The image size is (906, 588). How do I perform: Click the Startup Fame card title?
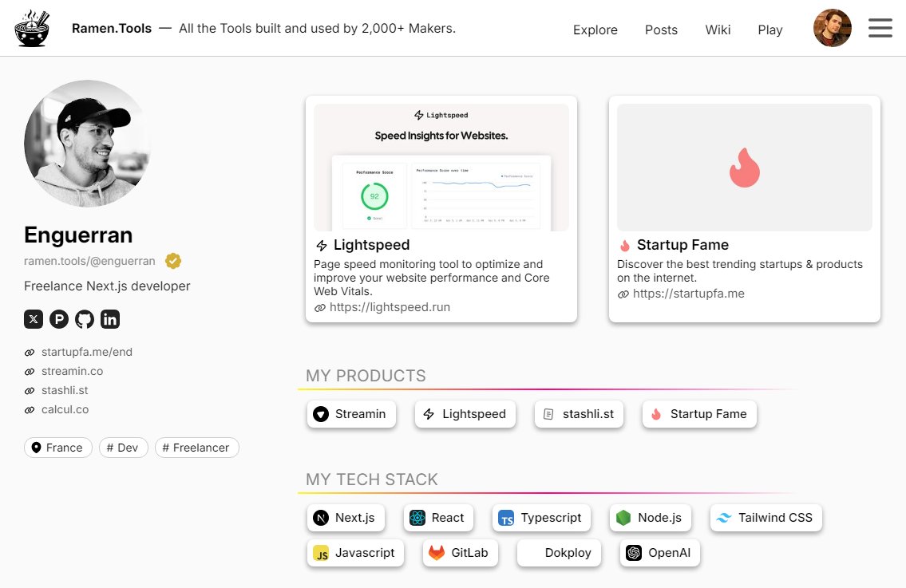click(682, 245)
